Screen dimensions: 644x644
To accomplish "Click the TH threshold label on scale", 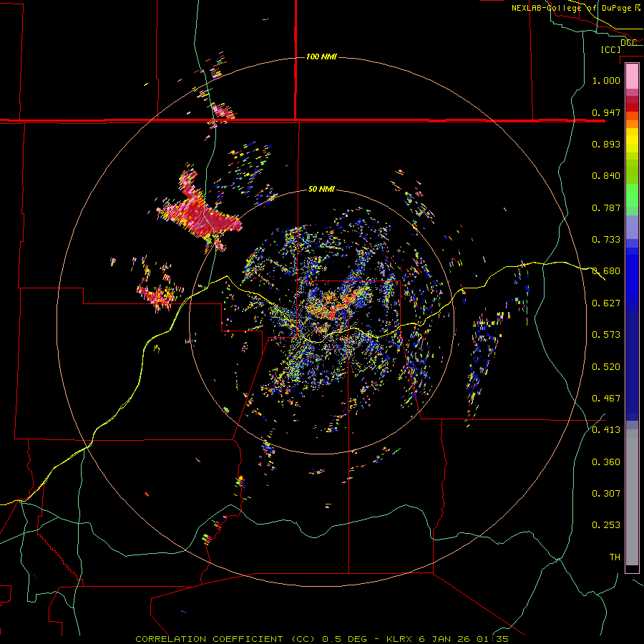I will tap(615, 557).
